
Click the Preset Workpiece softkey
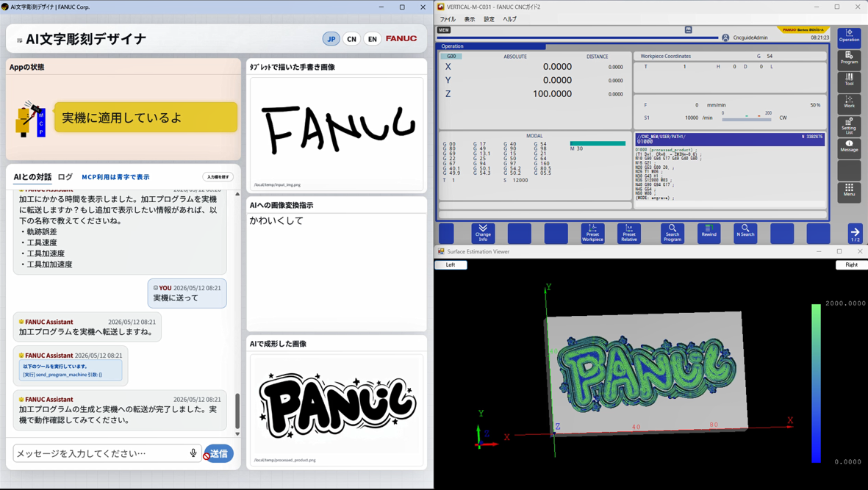click(x=592, y=234)
